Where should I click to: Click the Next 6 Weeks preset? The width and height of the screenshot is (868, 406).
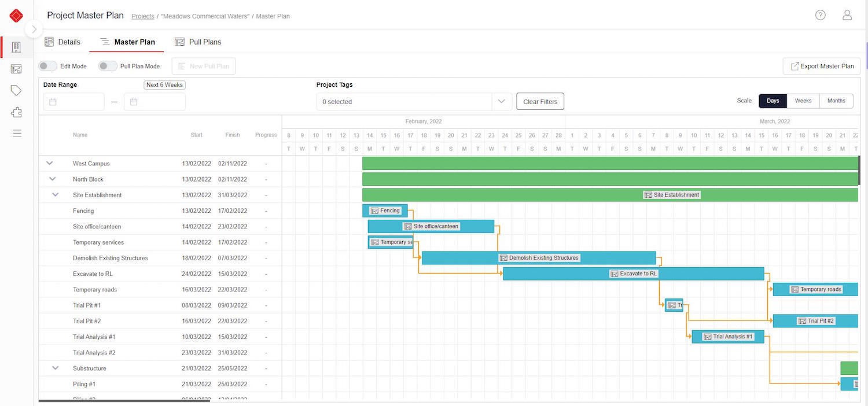pyautogui.click(x=164, y=84)
